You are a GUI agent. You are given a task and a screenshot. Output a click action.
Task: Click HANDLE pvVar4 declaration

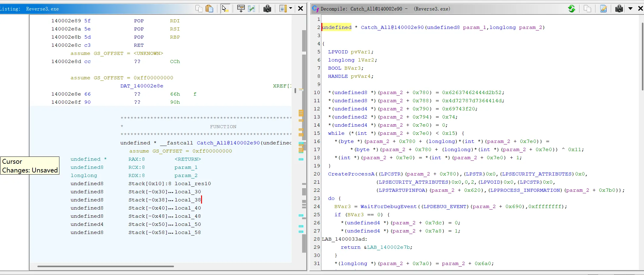pos(350,76)
